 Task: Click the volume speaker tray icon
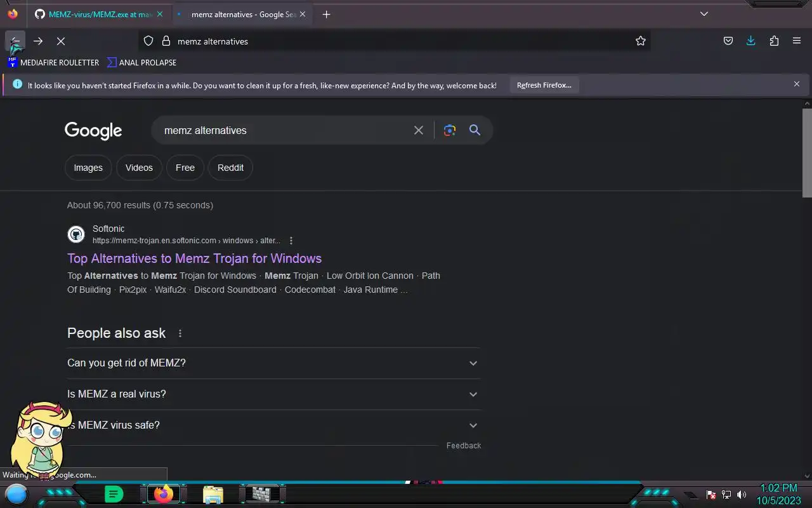tap(741, 495)
